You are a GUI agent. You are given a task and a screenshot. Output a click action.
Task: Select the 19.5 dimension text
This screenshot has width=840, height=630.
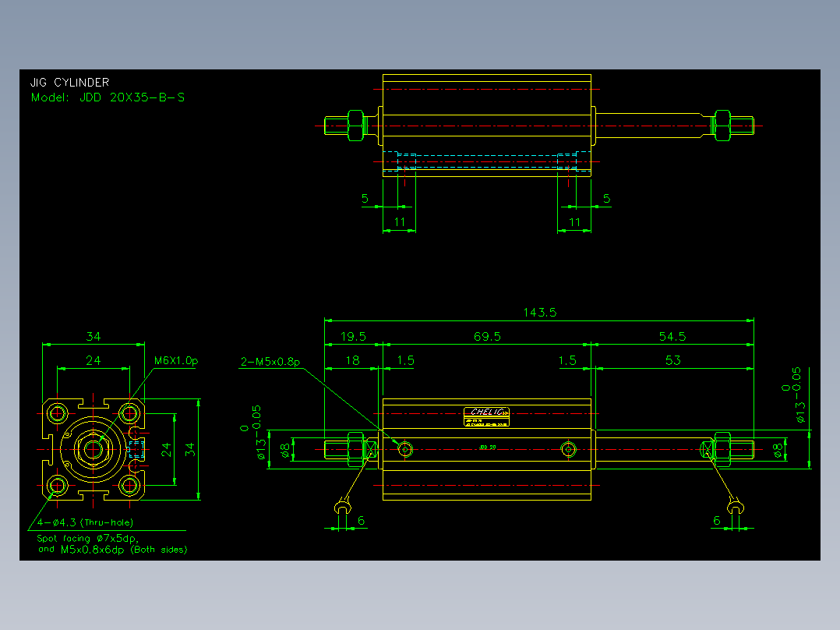353,337
